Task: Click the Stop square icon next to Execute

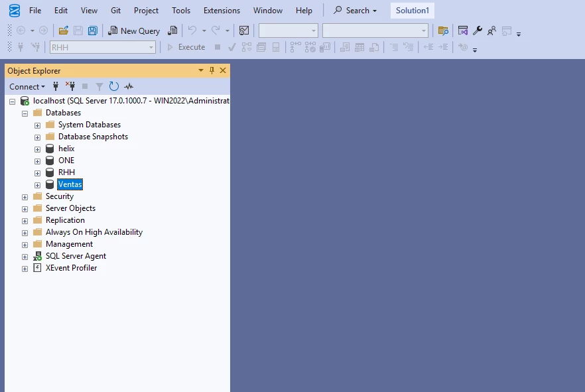Action: point(218,47)
